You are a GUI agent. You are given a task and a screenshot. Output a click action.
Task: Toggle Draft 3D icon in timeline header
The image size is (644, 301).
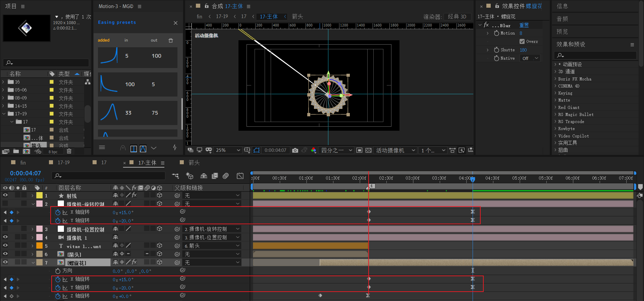190,176
